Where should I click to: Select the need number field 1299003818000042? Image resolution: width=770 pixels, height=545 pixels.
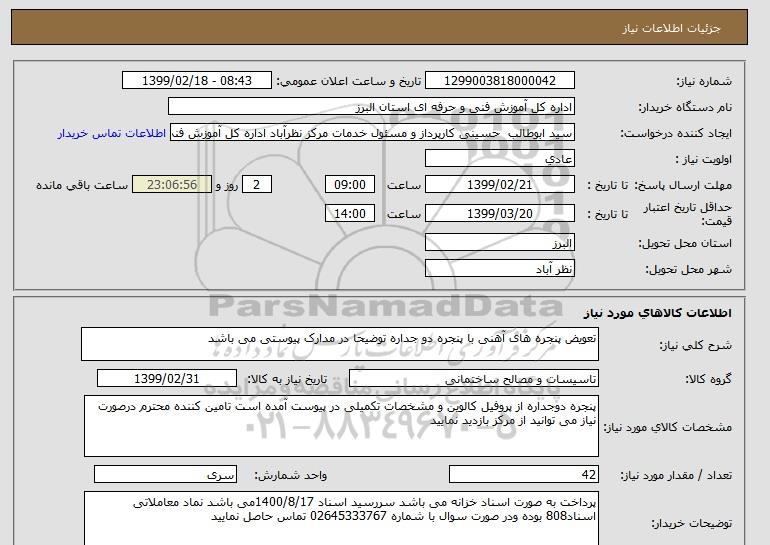click(x=499, y=81)
